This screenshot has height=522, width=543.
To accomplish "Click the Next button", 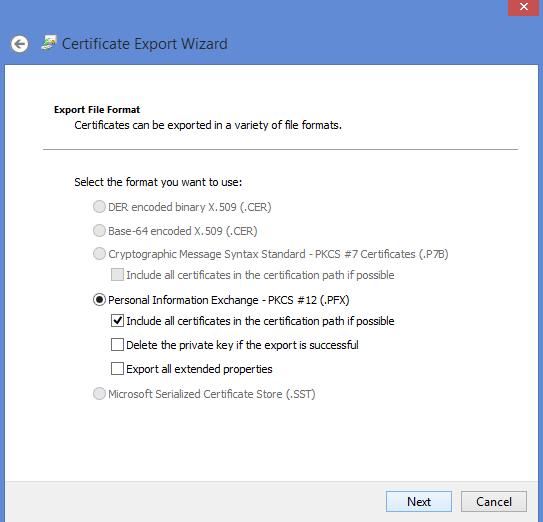I will click(419, 502).
